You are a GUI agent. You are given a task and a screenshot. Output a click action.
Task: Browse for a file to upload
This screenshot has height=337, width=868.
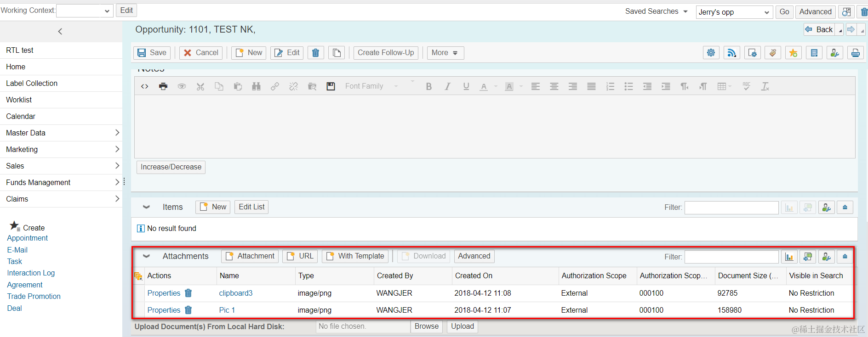(x=427, y=326)
